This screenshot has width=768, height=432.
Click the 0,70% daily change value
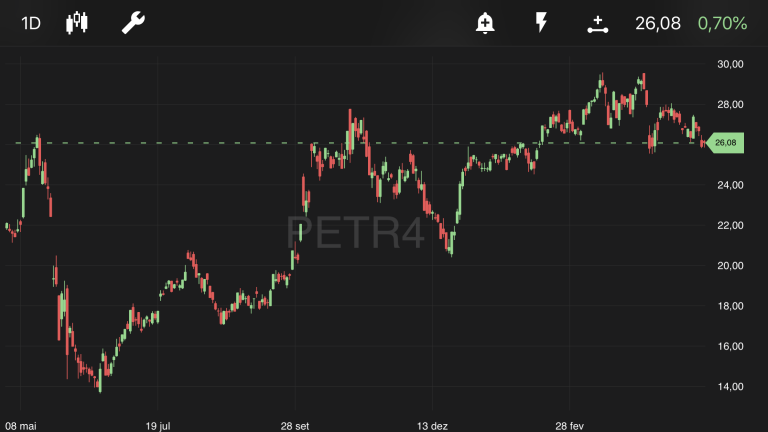[722, 23]
